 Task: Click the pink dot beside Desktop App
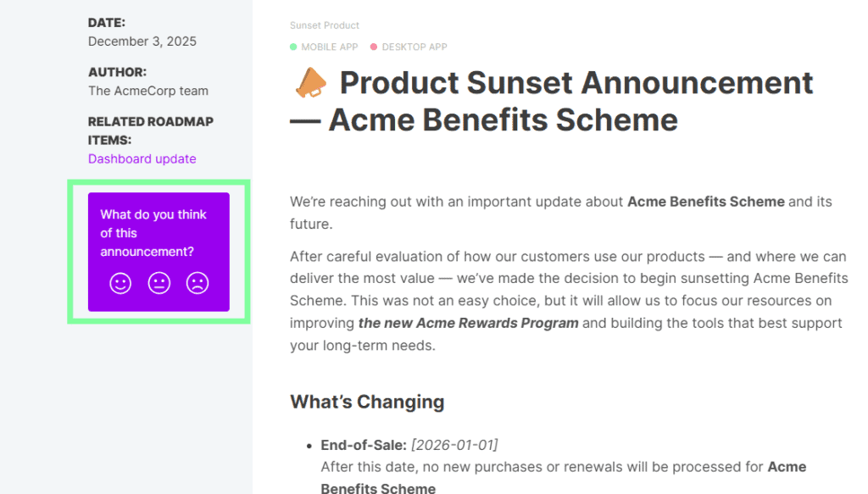[374, 47]
